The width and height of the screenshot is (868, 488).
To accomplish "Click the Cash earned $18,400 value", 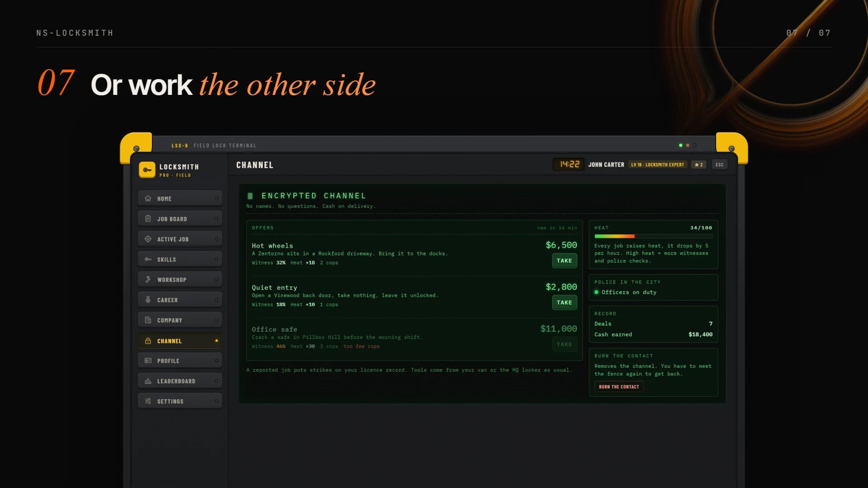I will pos(700,334).
